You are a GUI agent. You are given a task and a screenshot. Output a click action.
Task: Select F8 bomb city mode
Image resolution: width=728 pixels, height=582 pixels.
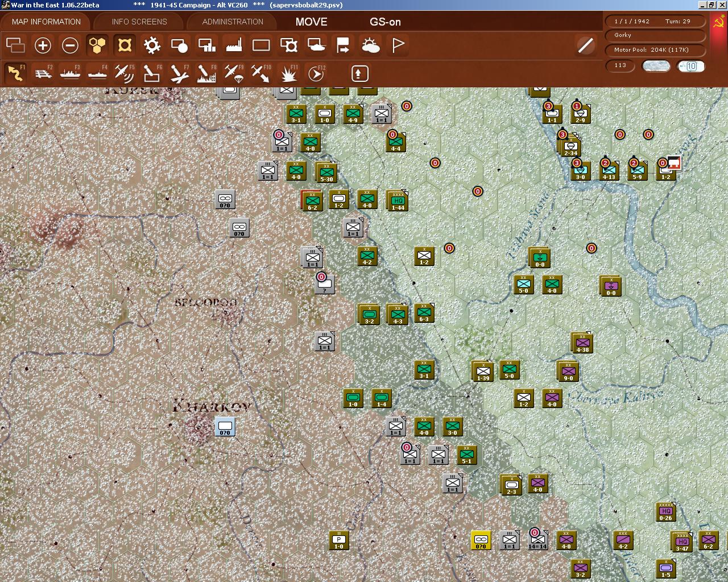206,73
